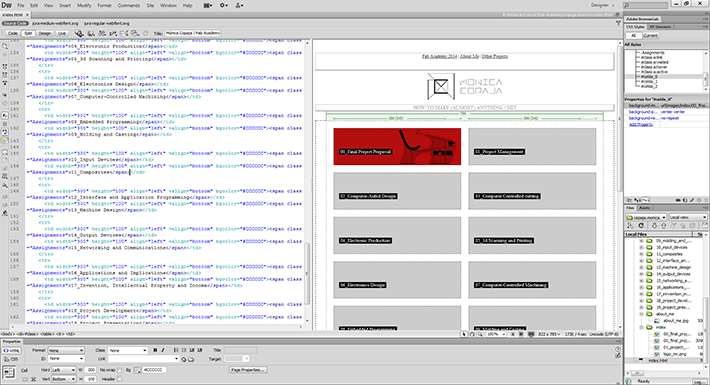Switch to Code view
The height and width of the screenshot is (385, 710).
tap(12, 33)
